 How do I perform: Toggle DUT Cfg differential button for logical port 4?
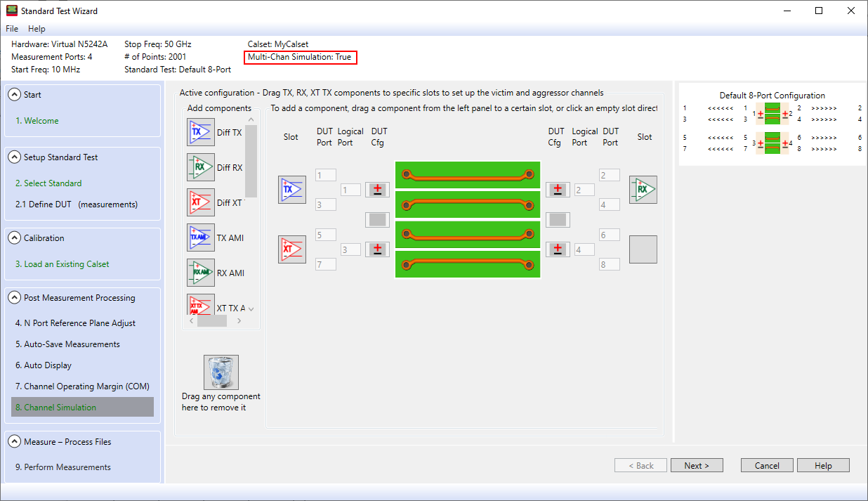tap(558, 249)
